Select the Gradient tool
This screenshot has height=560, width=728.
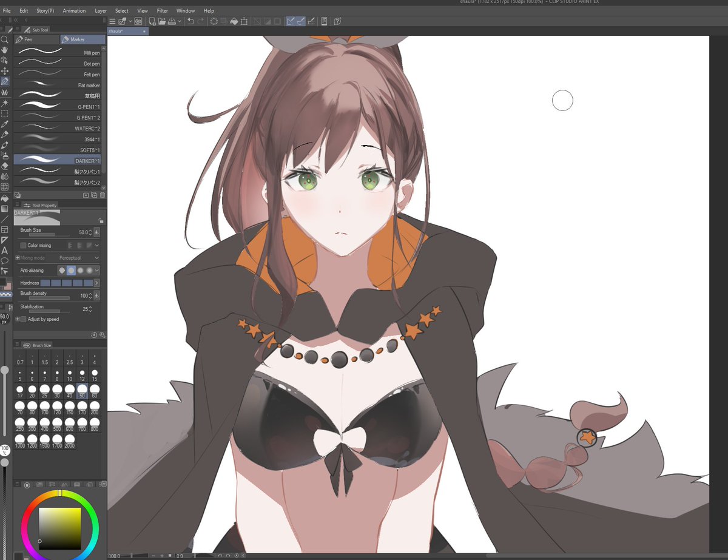point(4,208)
